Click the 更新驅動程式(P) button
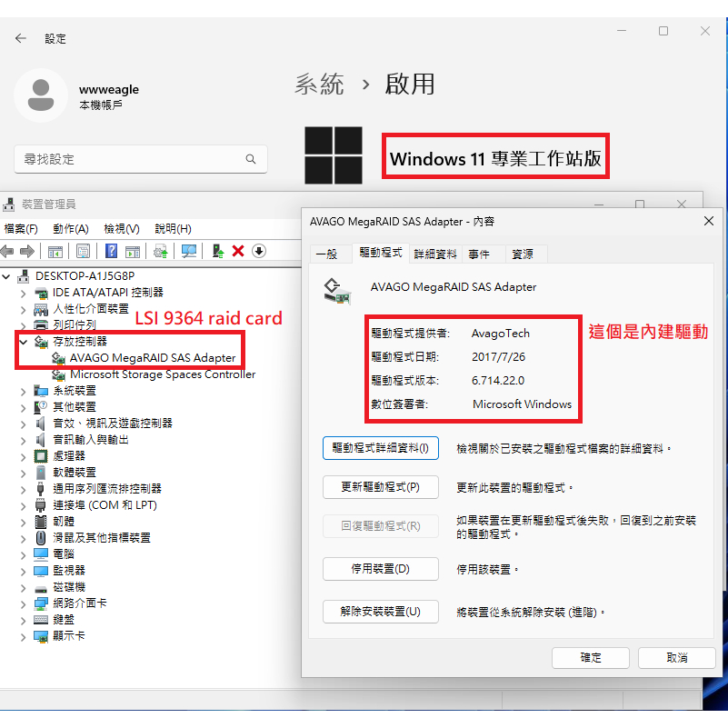This screenshot has height=728, width=728. coord(380,487)
